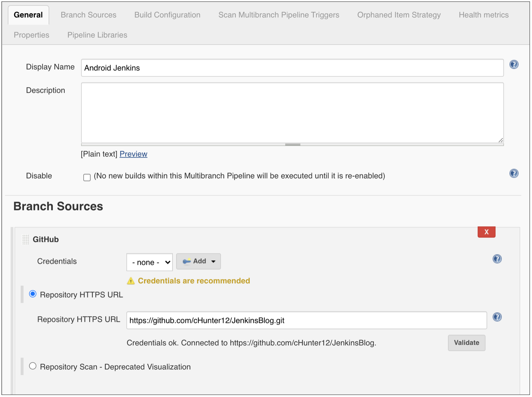Select the Repository HTTPS URL radio option
532x397 pixels.
click(33, 294)
